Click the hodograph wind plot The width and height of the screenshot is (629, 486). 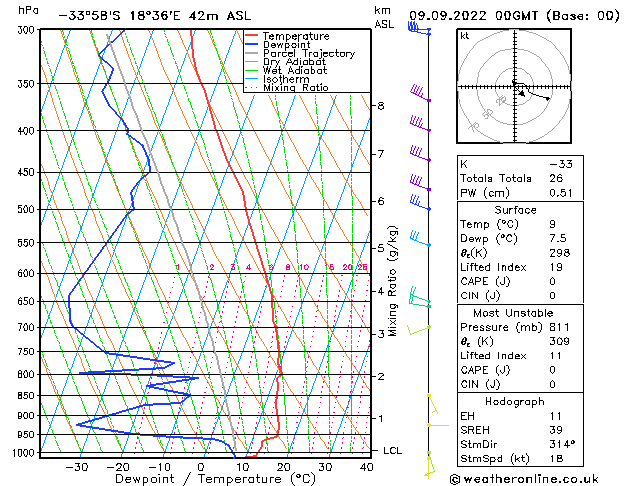coord(514,86)
